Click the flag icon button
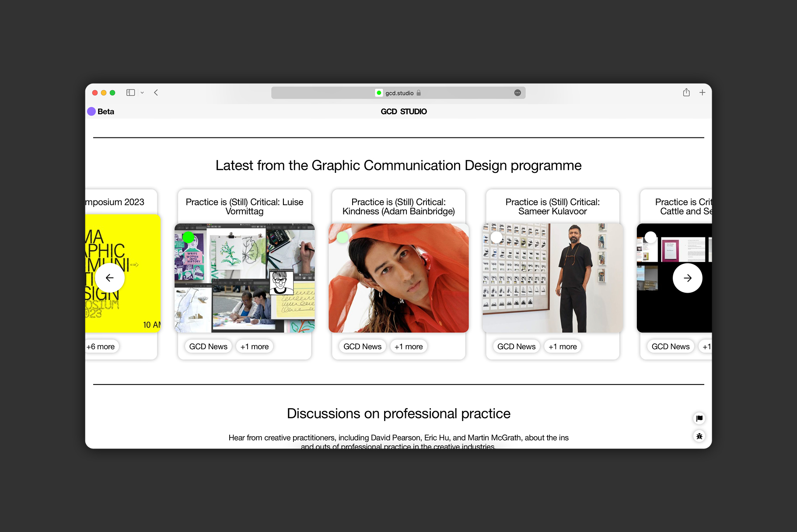The width and height of the screenshot is (797, 532). point(699,418)
